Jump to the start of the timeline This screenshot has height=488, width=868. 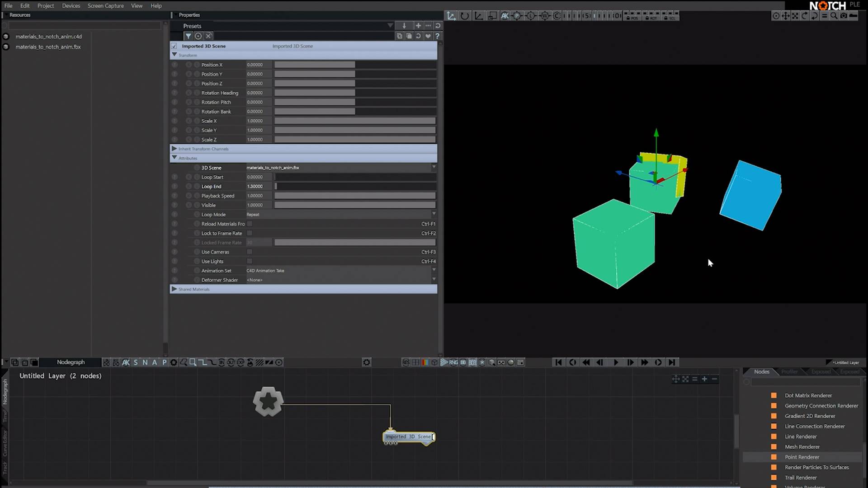pyautogui.click(x=558, y=362)
